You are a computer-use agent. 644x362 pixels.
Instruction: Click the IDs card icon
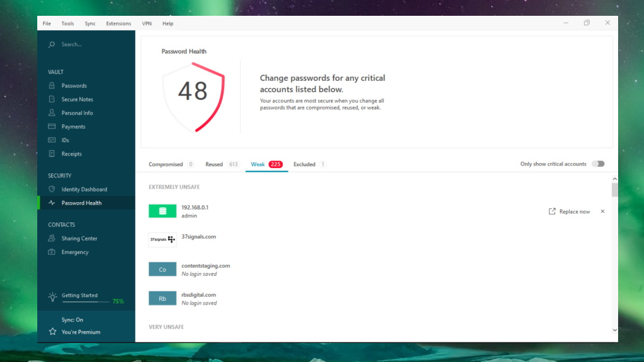click(52, 140)
